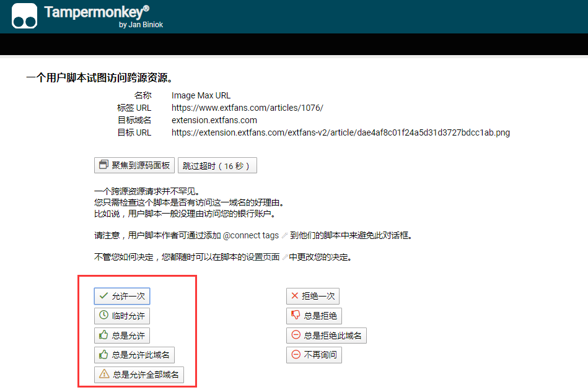This screenshot has height=390, width=588.
Task: Open the 脚本的设置页面 link
Action: click(250, 257)
